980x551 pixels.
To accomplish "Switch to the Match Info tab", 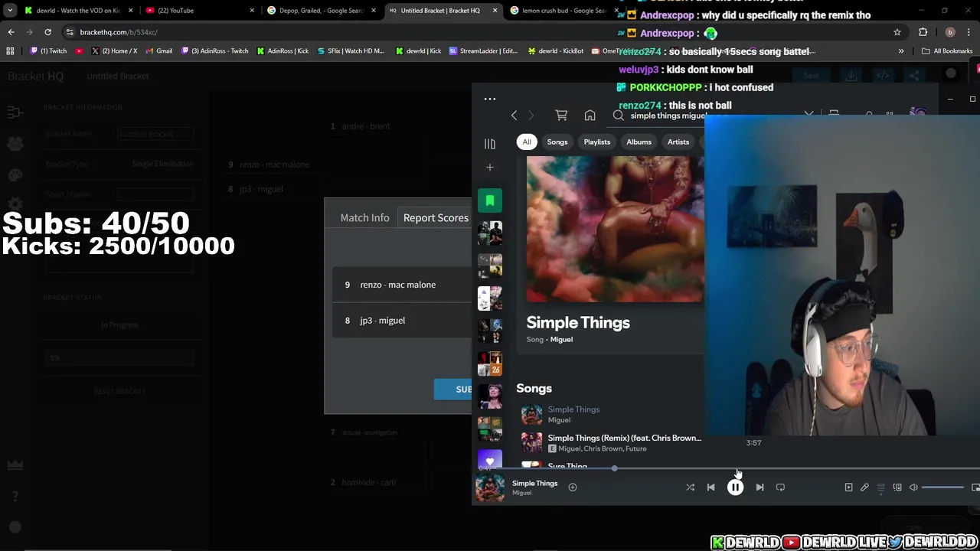I will click(x=364, y=218).
